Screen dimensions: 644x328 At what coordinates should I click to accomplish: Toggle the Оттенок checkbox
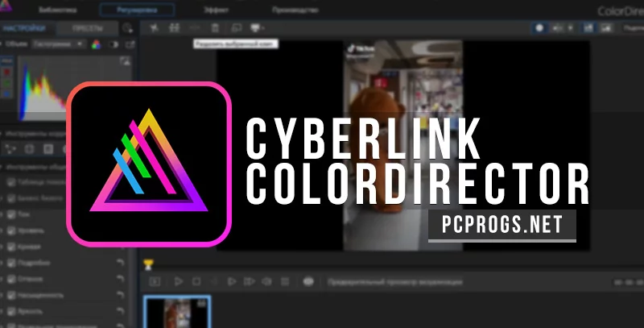11,279
